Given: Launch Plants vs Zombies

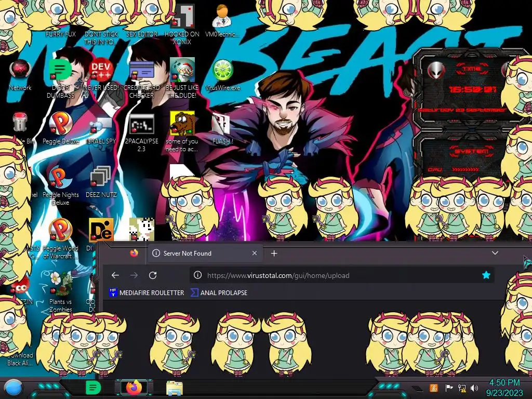Looking at the screenshot, I should [x=60, y=284].
